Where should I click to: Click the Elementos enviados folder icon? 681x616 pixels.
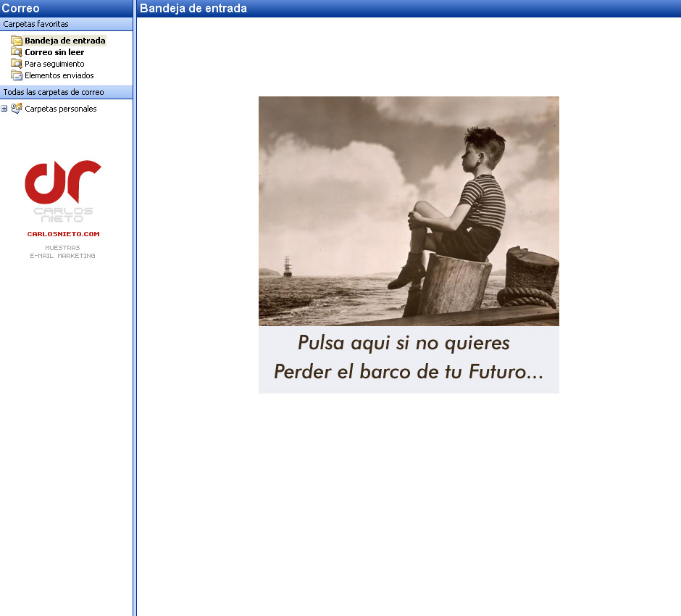coord(17,75)
